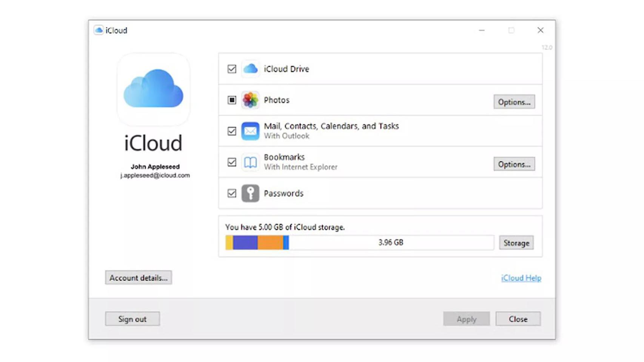This screenshot has height=362, width=644.
Task: Uncheck the Bookmarks checkbox
Action: click(232, 162)
